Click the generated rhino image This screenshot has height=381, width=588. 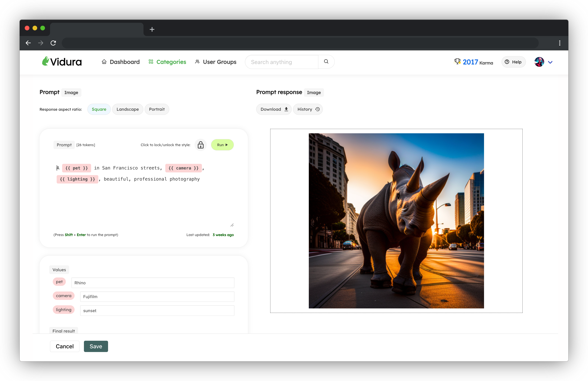396,221
